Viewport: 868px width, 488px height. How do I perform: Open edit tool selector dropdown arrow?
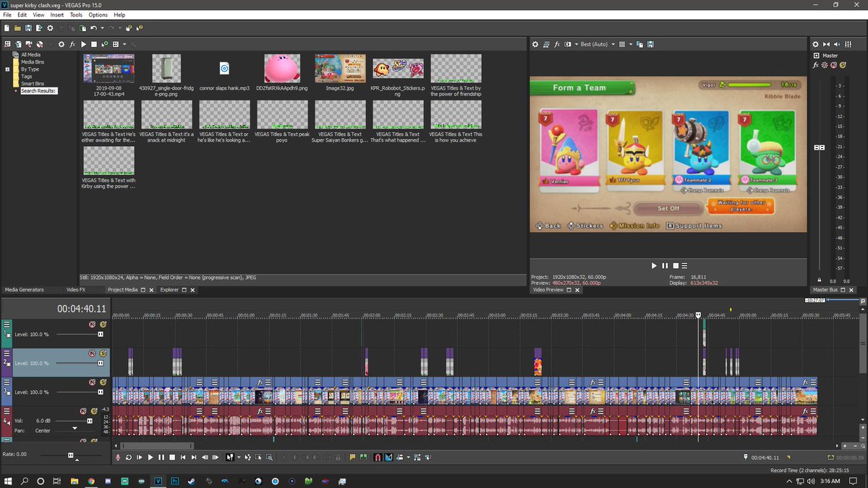pos(239,458)
